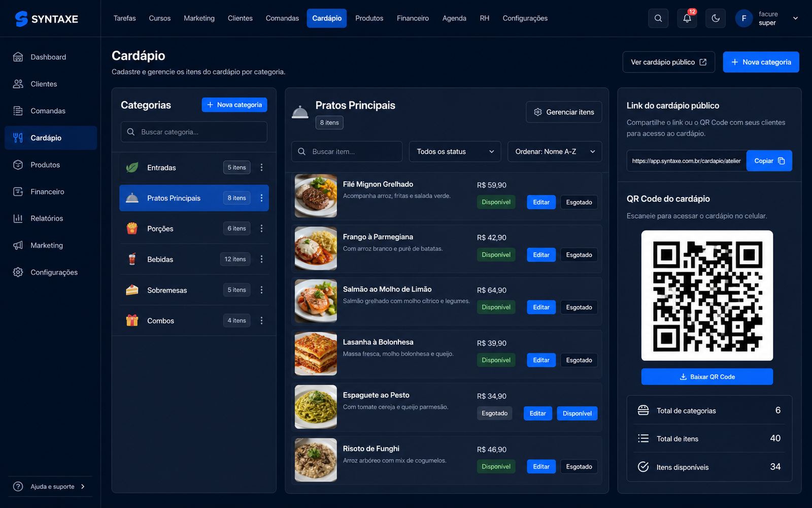Open options menu for Porções category

261,229
